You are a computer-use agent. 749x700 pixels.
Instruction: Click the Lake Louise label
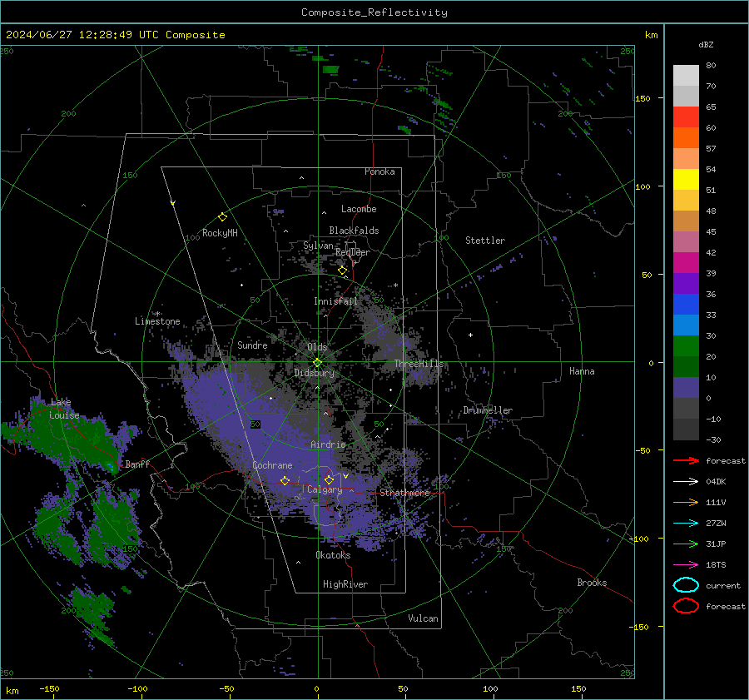pos(64,409)
